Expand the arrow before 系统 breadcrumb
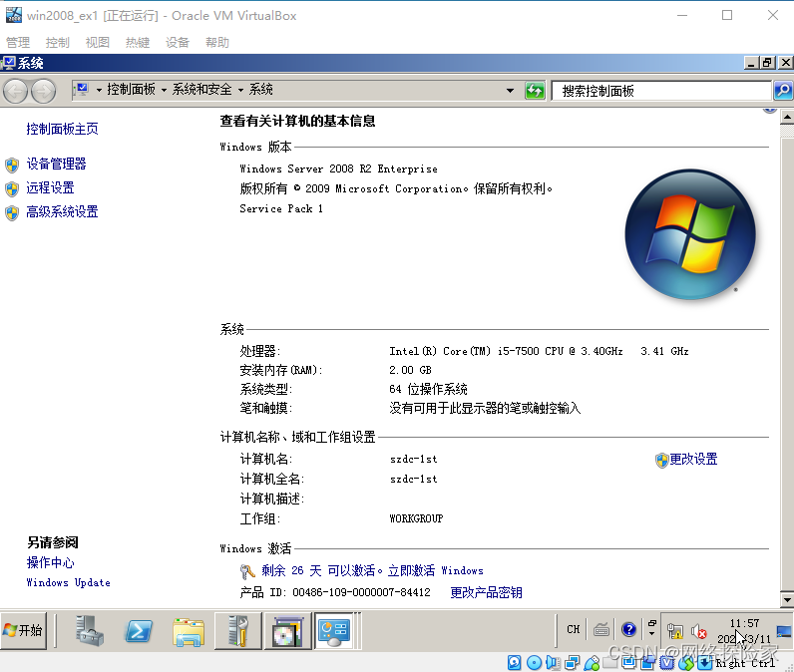This screenshot has height=672, width=794. click(x=240, y=91)
